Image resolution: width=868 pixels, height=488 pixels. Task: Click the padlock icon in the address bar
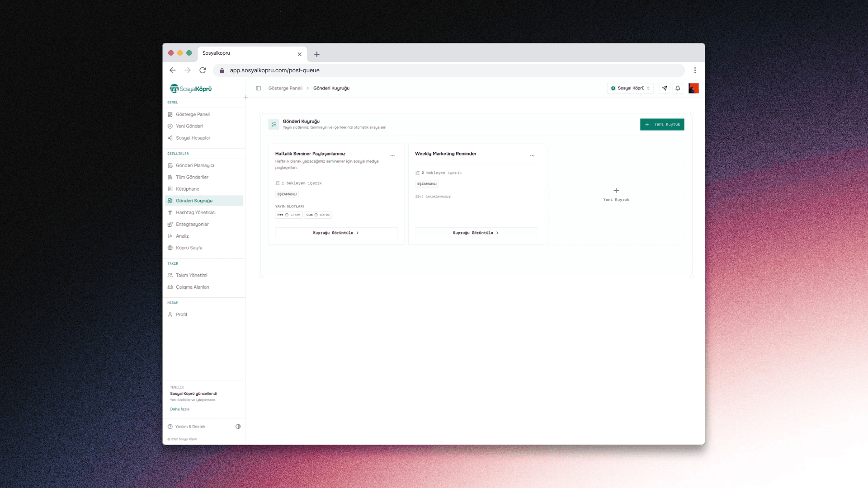pyautogui.click(x=222, y=70)
